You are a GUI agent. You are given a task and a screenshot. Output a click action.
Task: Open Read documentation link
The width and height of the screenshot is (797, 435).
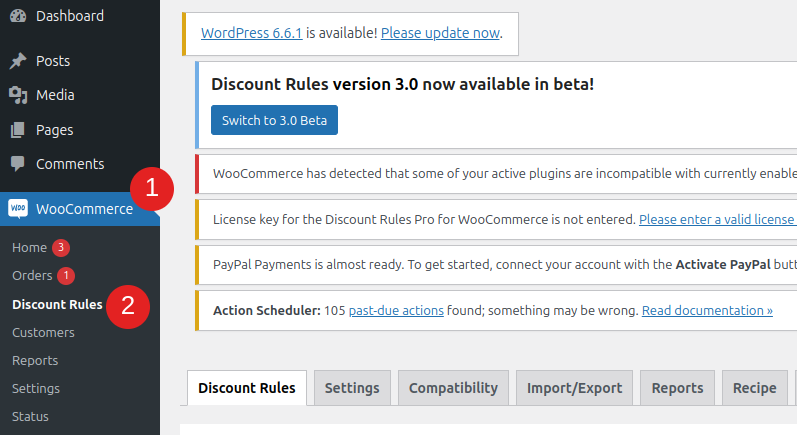[707, 310]
